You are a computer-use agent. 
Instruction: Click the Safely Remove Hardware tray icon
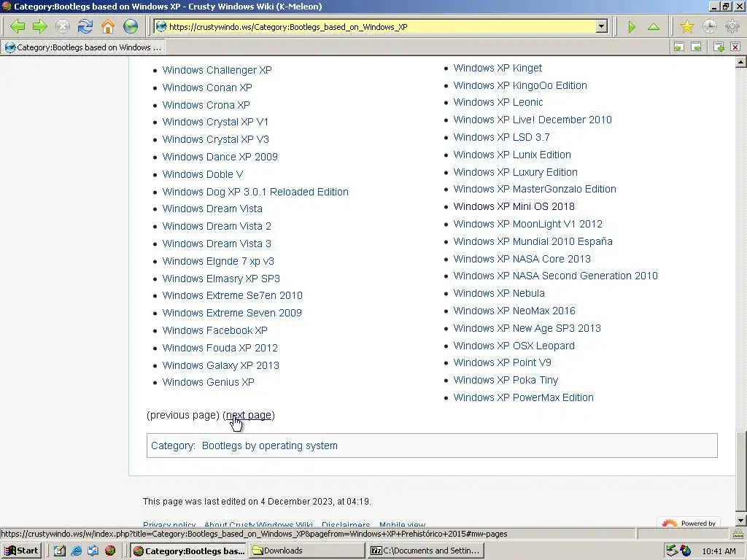pos(672,551)
